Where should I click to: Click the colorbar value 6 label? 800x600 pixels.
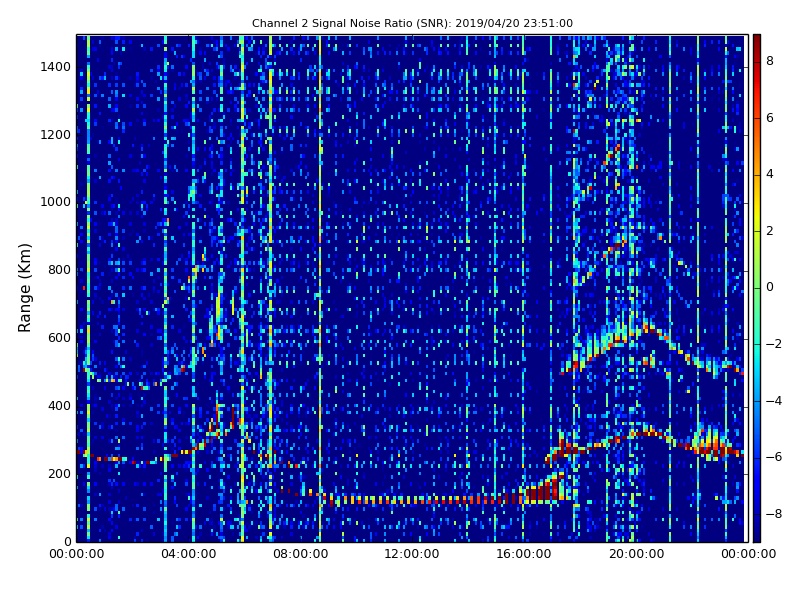point(770,118)
